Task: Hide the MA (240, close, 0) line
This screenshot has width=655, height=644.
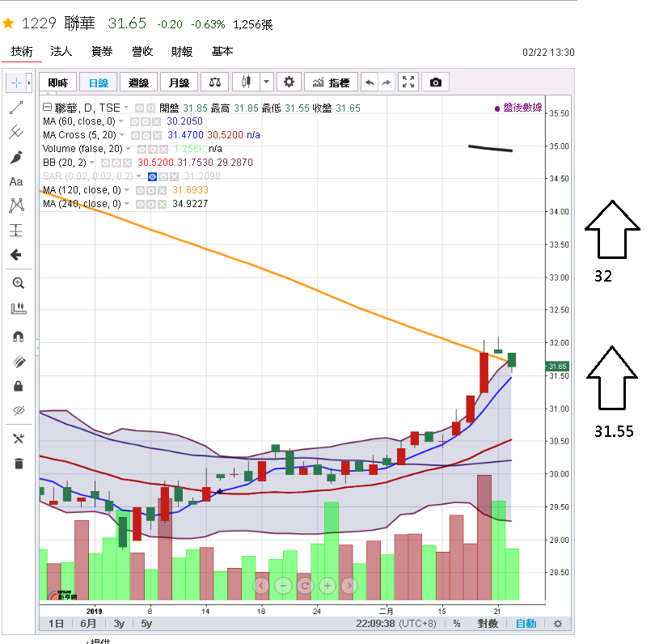Action: (141, 205)
